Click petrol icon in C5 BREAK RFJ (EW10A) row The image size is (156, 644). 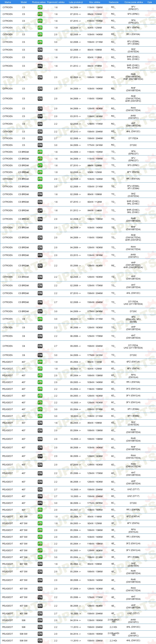click(x=40, y=179)
